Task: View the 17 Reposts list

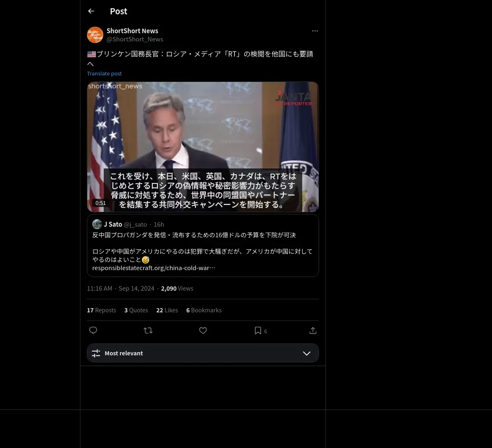Action: [x=101, y=310]
